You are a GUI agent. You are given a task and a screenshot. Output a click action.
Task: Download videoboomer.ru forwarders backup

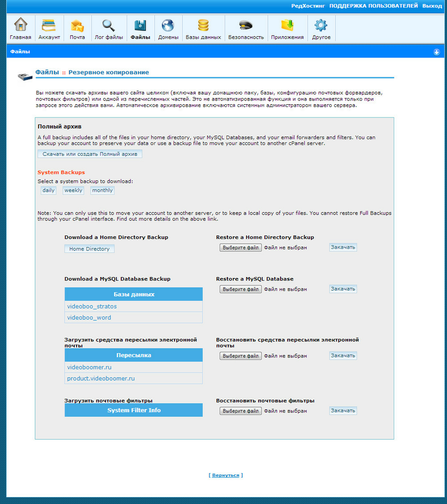click(89, 367)
